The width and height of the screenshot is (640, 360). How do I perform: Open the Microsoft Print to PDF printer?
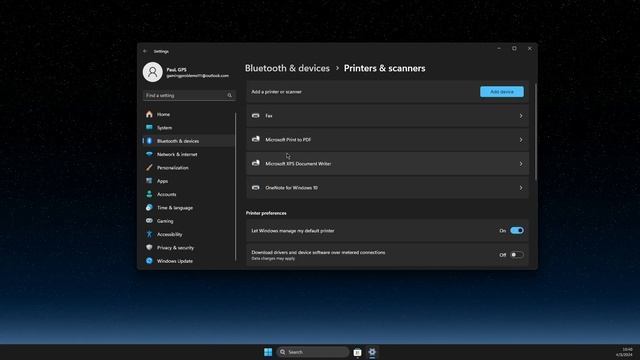pos(387,140)
